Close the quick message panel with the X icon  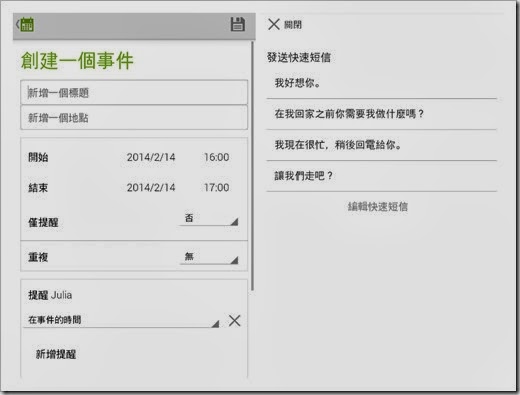click(x=274, y=24)
